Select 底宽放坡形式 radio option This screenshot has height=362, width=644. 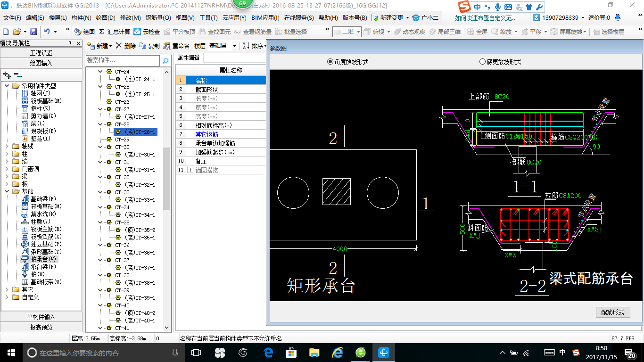pos(500,62)
